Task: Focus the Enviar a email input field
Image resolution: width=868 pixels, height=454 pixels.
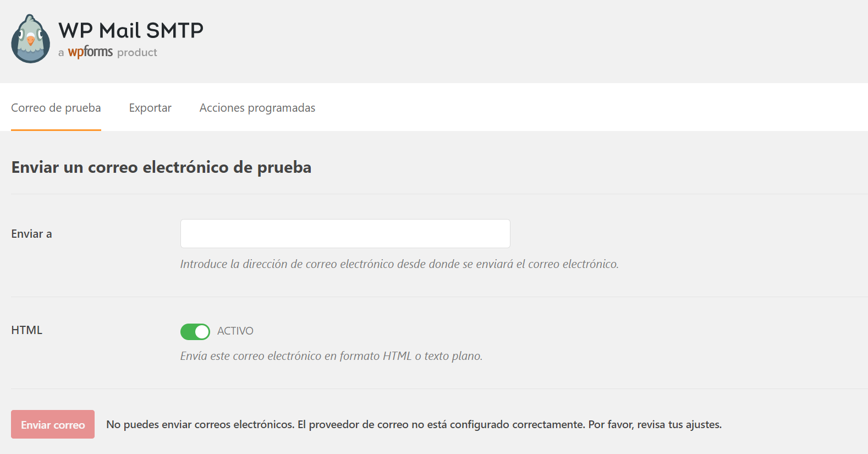Action: coord(345,234)
